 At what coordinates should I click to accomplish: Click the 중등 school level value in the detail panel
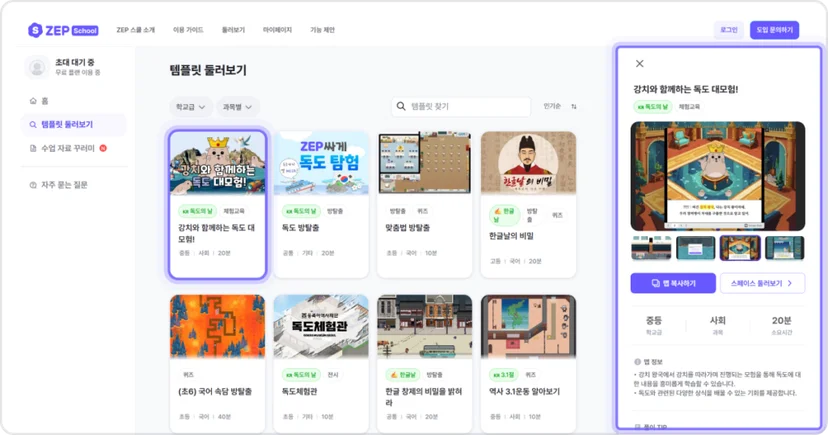(x=654, y=320)
